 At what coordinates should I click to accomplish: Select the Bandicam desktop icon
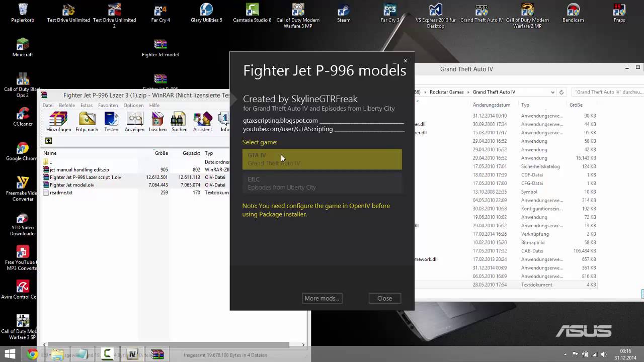click(573, 14)
